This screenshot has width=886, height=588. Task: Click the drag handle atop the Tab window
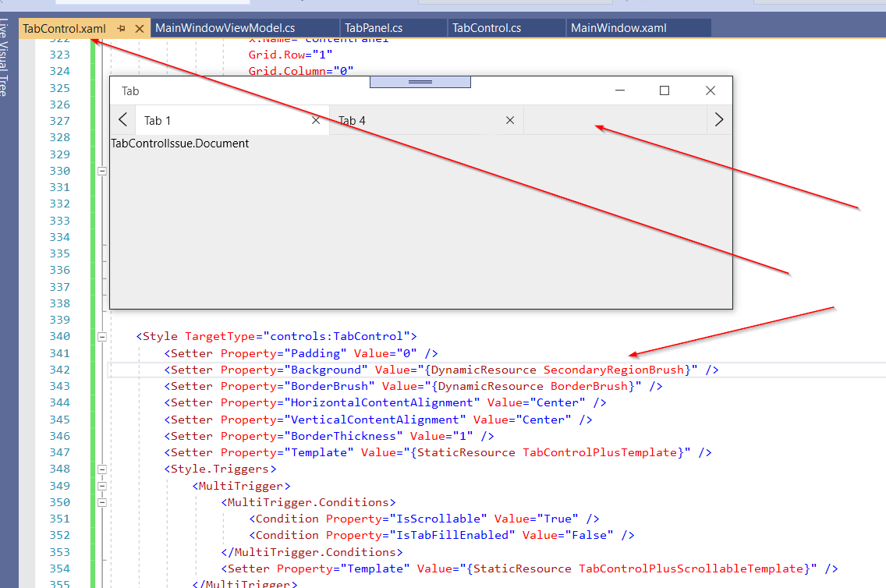[x=420, y=82]
